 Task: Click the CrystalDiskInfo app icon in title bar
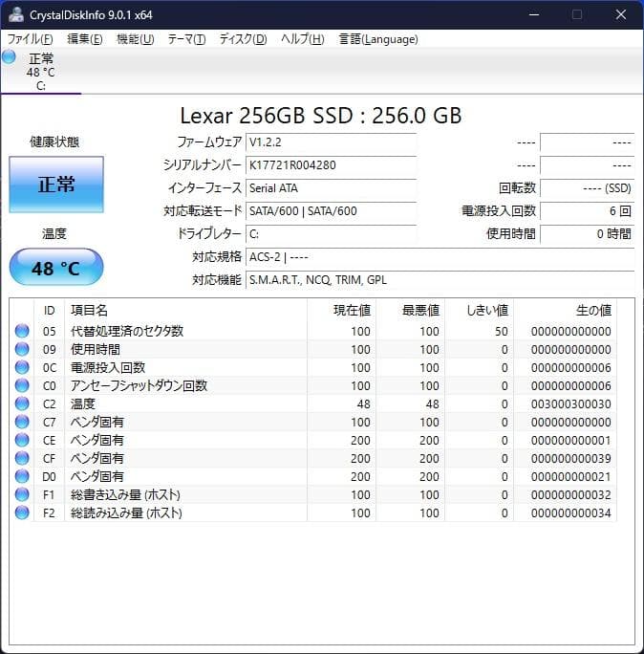point(16,14)
